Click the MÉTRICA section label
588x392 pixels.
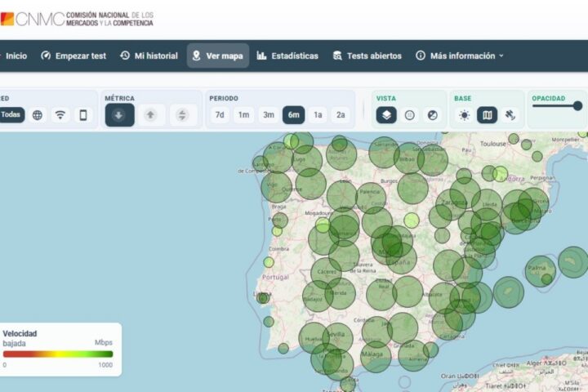tap(119, 98)
